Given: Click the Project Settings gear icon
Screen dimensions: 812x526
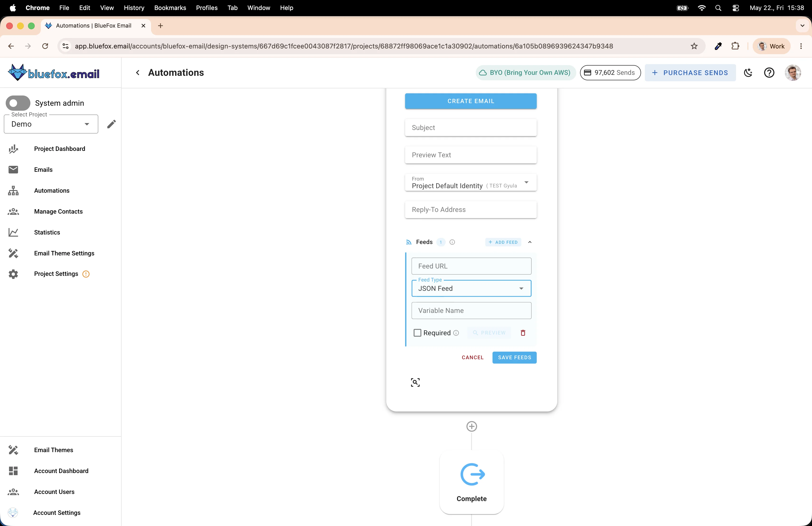Looking at the screenshot, I should point(13,274).
